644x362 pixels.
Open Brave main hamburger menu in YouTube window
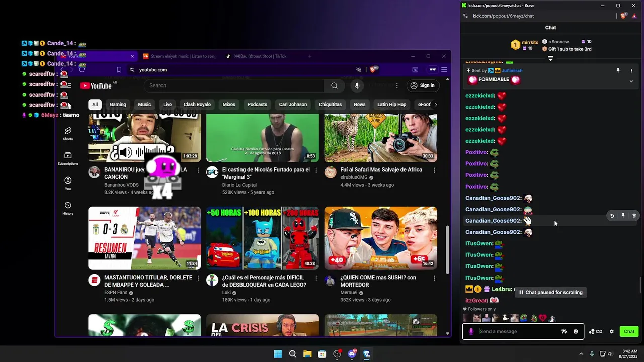[444, 70]
